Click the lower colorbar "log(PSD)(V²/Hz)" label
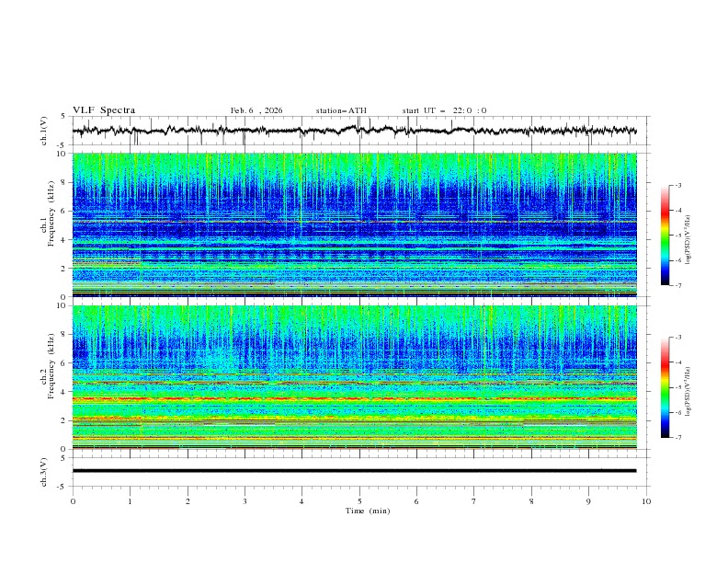 688,392
